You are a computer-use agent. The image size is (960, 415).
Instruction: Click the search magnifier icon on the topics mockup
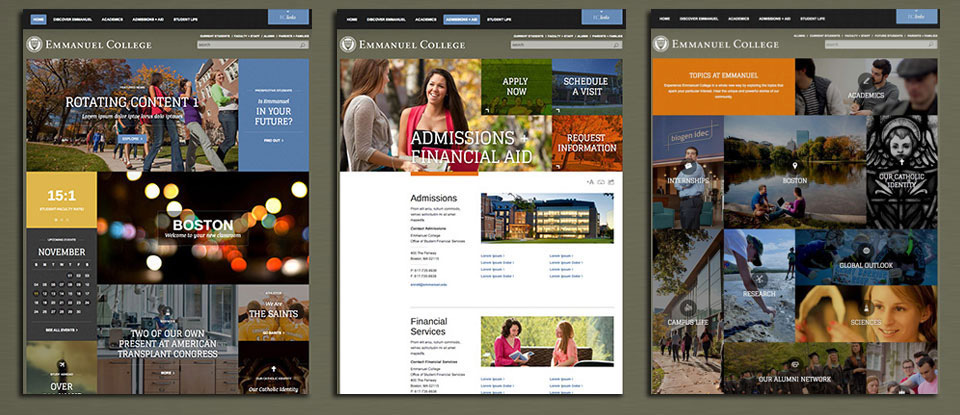click(930, 45)
